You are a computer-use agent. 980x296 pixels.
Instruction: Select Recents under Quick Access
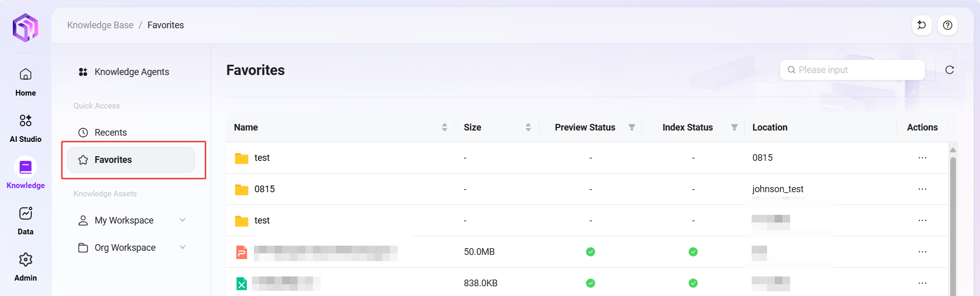coord(110,133)
